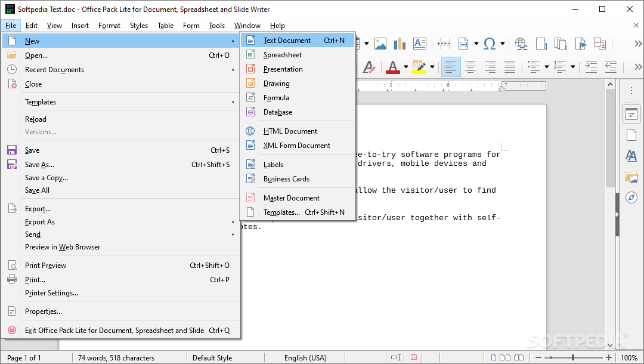Decrease paragraph indent
The width and height of the screenshot is (644, 364).
point(611,67)
